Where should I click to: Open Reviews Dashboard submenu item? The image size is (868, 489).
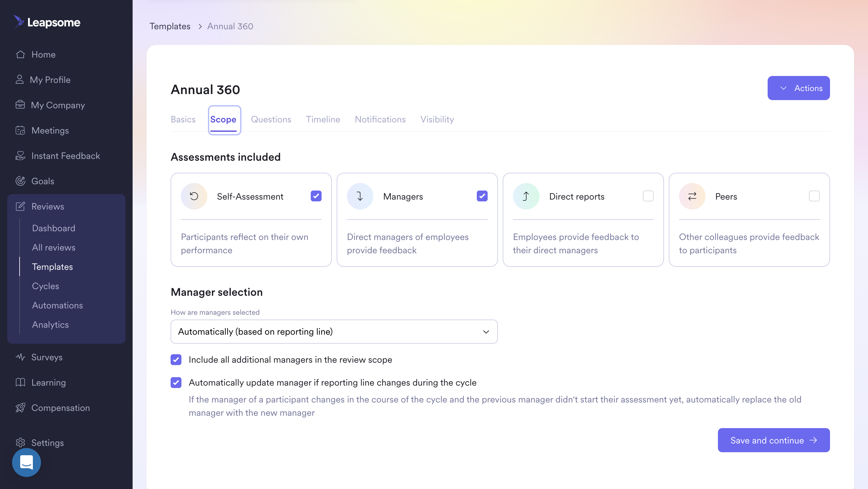[54, 228]
